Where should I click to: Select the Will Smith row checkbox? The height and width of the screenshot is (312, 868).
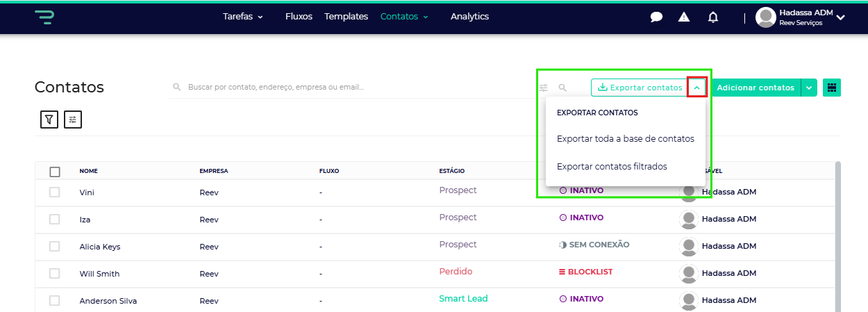[x=55, y=273]
